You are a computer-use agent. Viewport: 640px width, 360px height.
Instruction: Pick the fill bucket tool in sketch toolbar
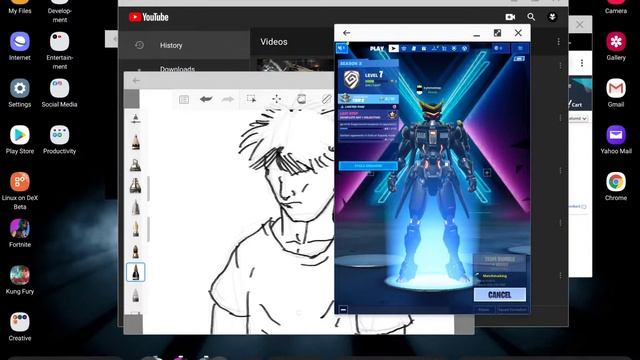point(301,99)
